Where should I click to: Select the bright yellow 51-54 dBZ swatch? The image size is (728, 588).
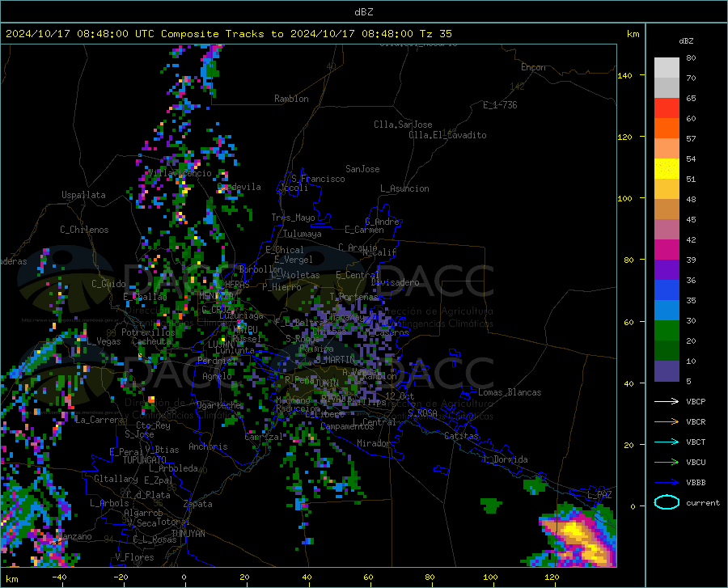[667, 169]
